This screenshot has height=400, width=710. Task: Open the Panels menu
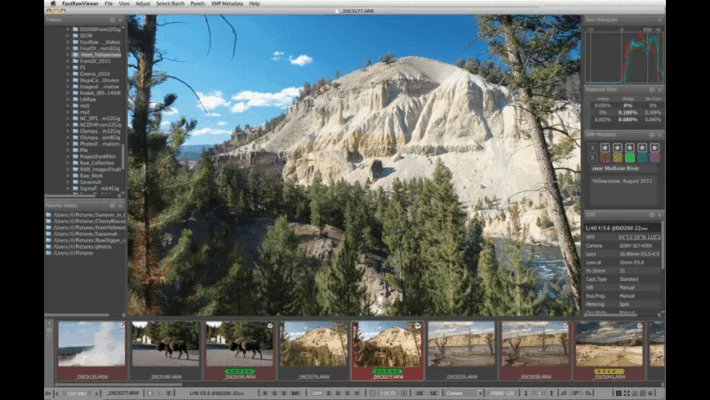[197, 4]
